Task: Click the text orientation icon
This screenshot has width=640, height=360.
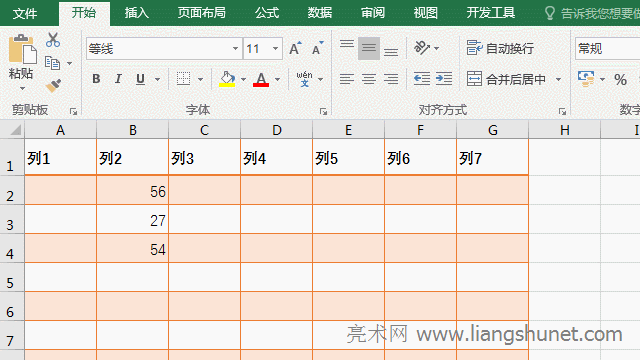Action: tap(422, 48)
